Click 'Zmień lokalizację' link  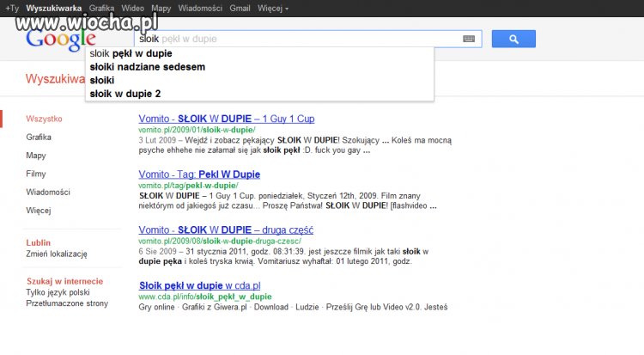tap(57, 254)
